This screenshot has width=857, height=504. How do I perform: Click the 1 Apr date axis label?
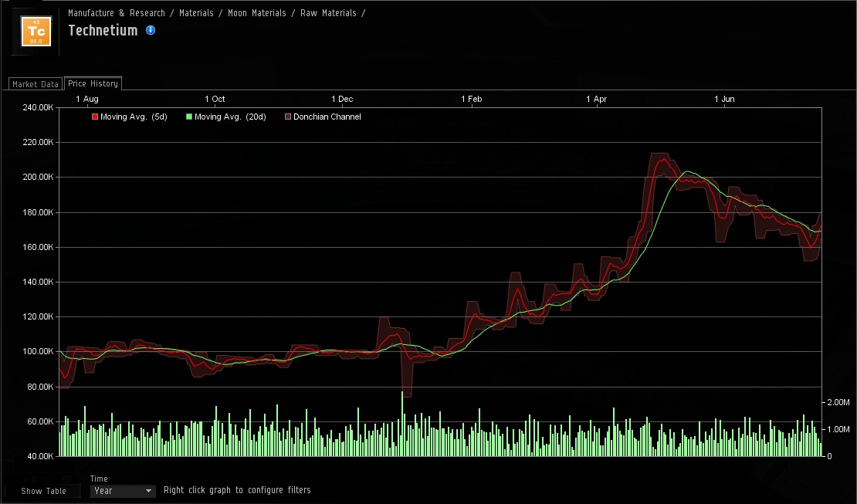coord(596,99)
